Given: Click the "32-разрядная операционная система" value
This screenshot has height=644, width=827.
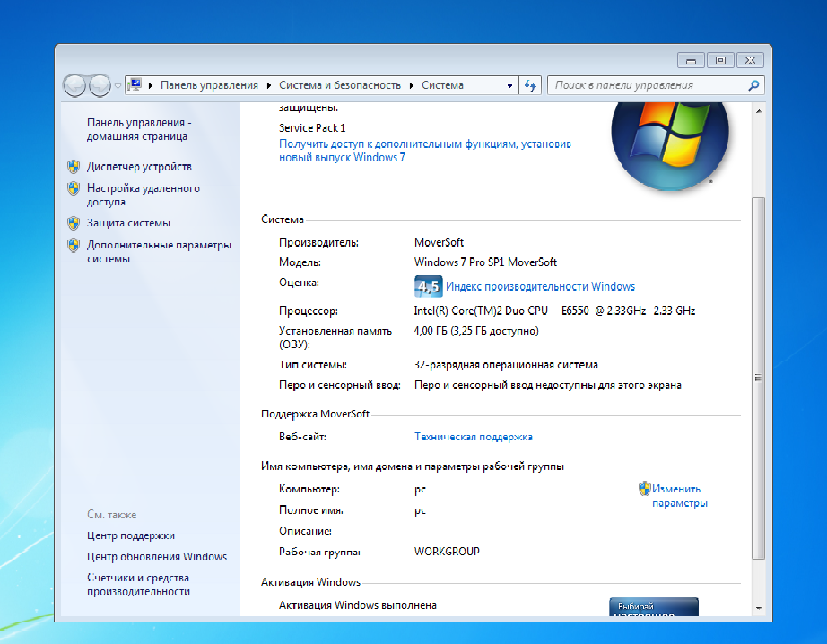Looking at the screenshot, I should click(x=506, y=364).
